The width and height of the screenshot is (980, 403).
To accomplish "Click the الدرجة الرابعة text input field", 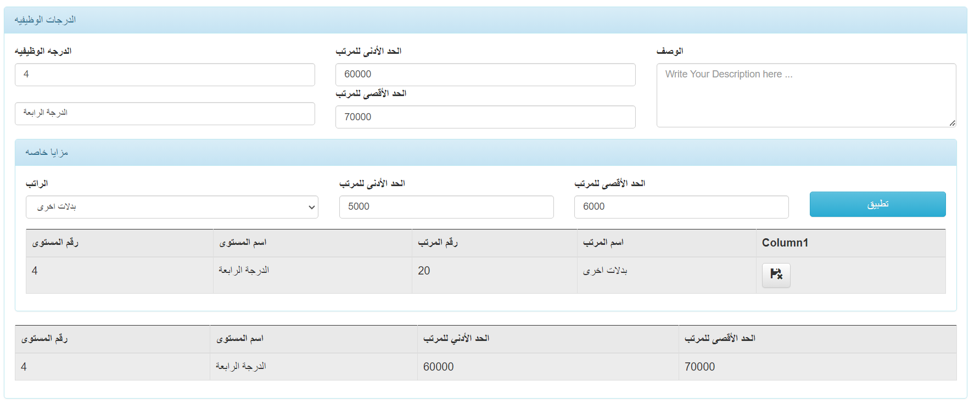I will [x=165, y=113].
